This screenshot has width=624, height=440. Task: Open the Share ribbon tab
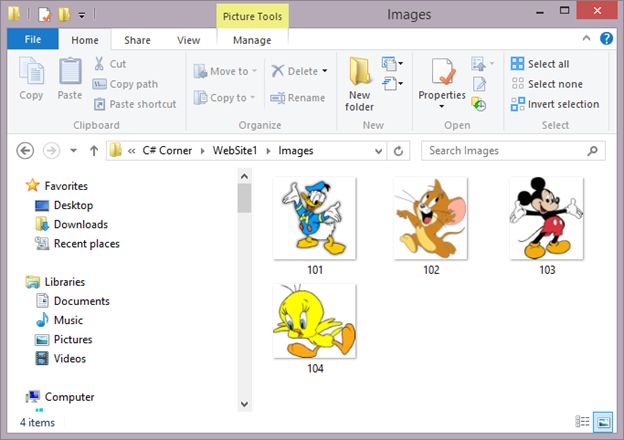[x=137, y=40]
